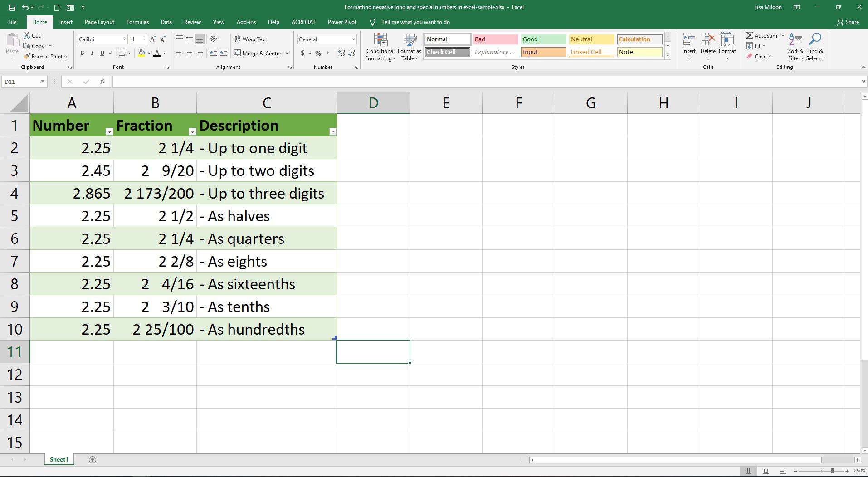Switch to the Power Pivot tab

point(342,22)
